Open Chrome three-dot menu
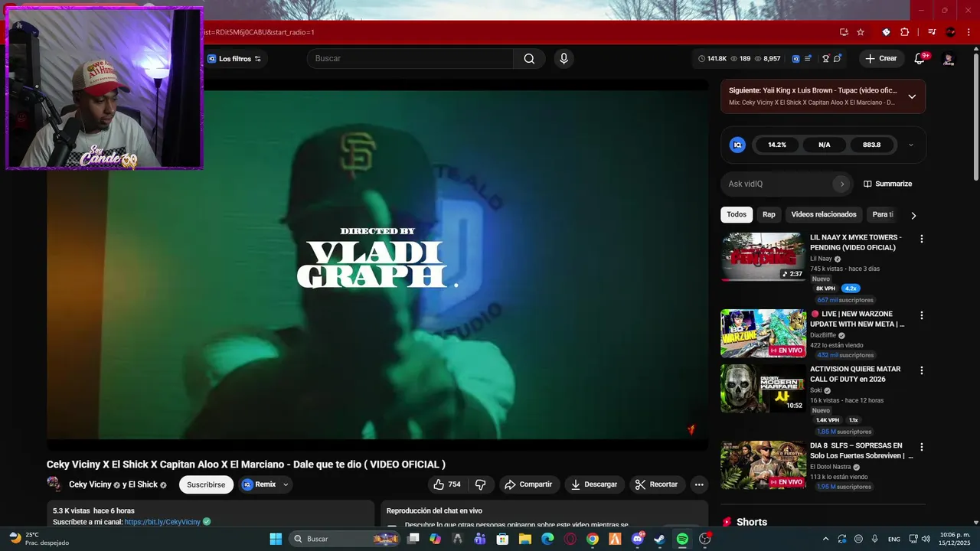 point(969,32)
